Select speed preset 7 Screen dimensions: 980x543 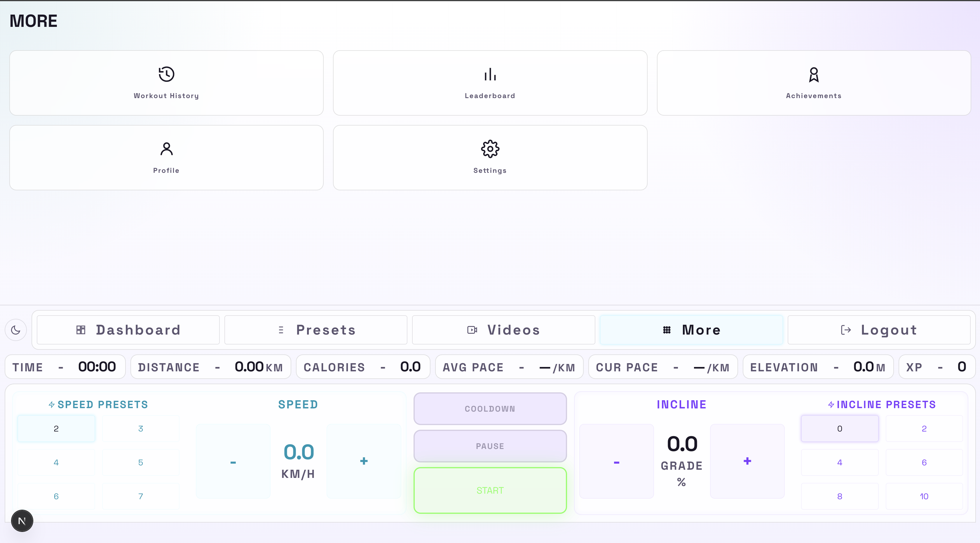[140, 496]
